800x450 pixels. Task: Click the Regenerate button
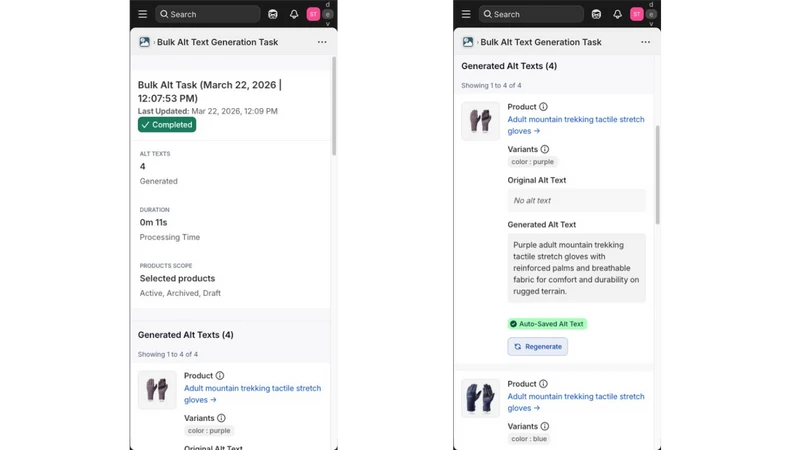[538, 346]
